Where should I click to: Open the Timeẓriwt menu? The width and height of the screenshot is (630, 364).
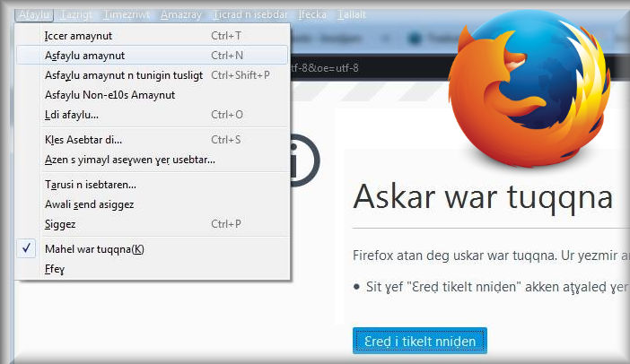pyautogui.click(x=127, y=15)
